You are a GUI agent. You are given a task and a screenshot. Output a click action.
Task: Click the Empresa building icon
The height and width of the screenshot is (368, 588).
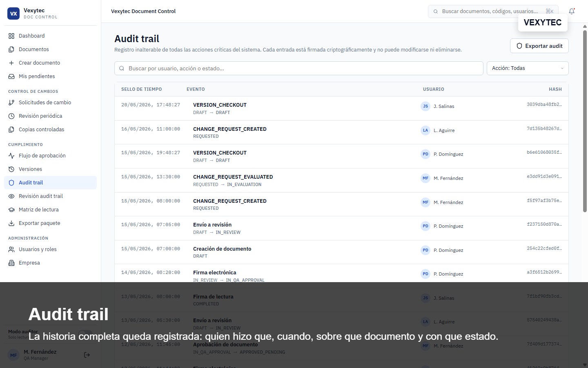pyautogui.click(x=11, y=263)
